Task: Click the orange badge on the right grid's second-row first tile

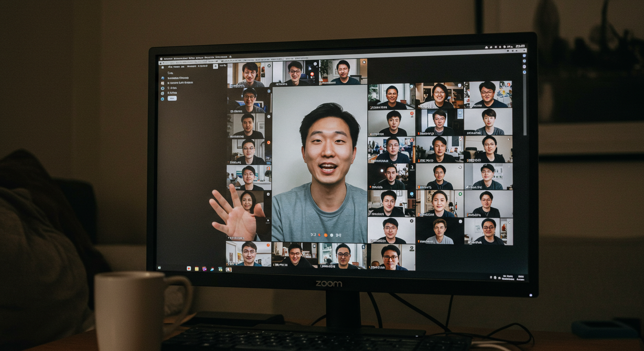Action: [x=412, y=113]
